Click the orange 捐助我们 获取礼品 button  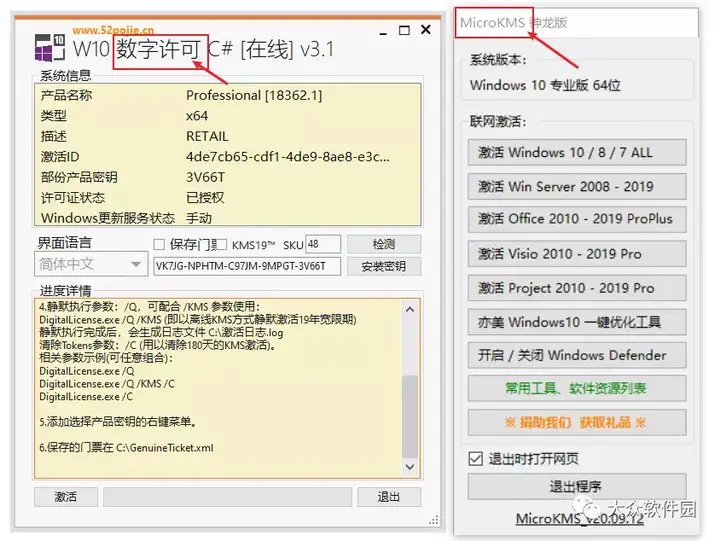coord(577,423)
